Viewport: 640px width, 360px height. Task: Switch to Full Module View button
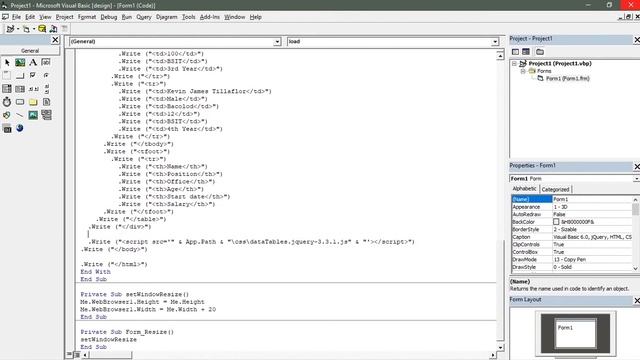pyautogui.click(x=77, y=355)
